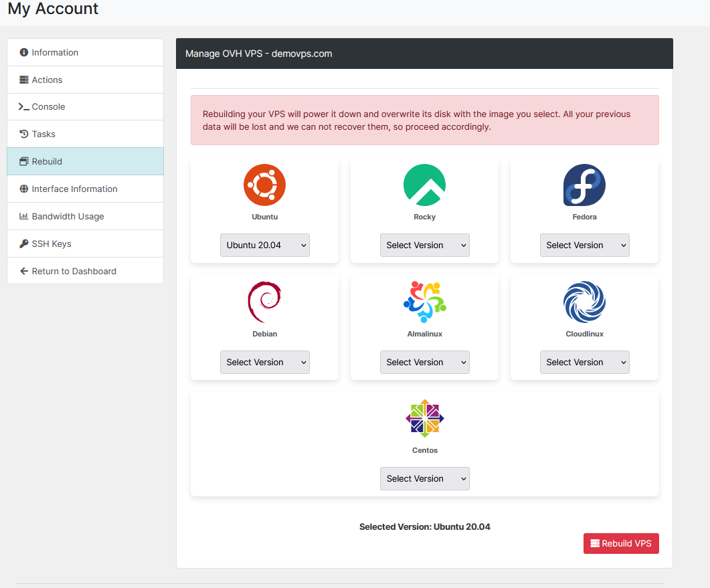Image resolution: width=710 pixels, height=588 pixels.
Task: Go to the Actions sidebar item
Action: point(85,80)
